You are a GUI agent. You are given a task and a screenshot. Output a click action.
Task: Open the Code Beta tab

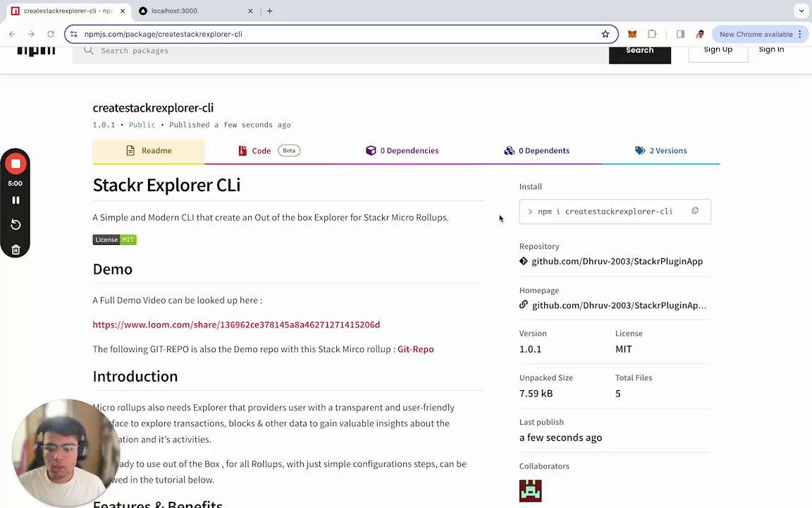pos(269,151)
